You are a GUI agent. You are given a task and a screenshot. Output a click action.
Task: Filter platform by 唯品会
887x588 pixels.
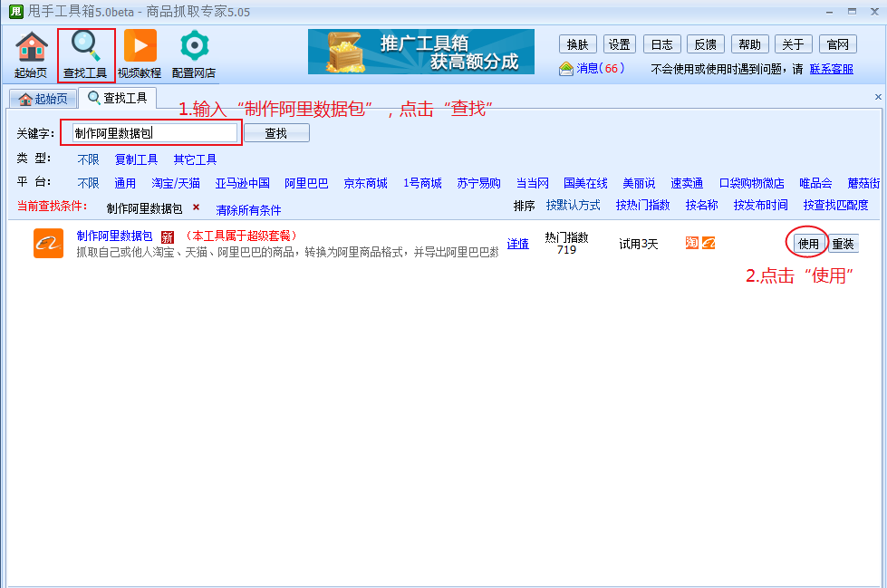815,183
